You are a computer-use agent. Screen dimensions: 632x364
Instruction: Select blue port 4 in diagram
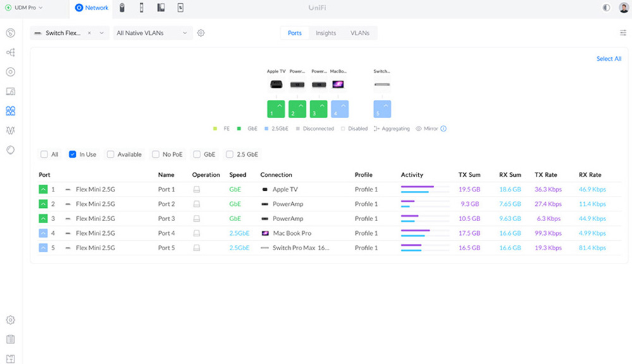(340, 109)
